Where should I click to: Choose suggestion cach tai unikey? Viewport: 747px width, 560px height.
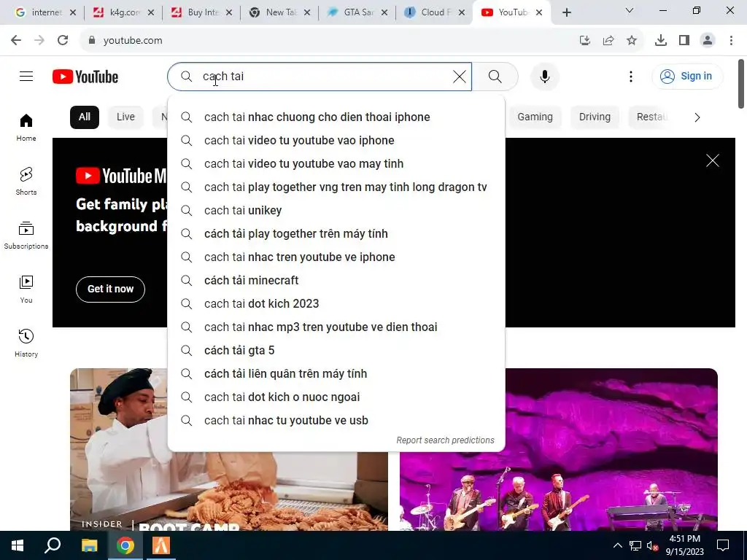click(336, 211)
